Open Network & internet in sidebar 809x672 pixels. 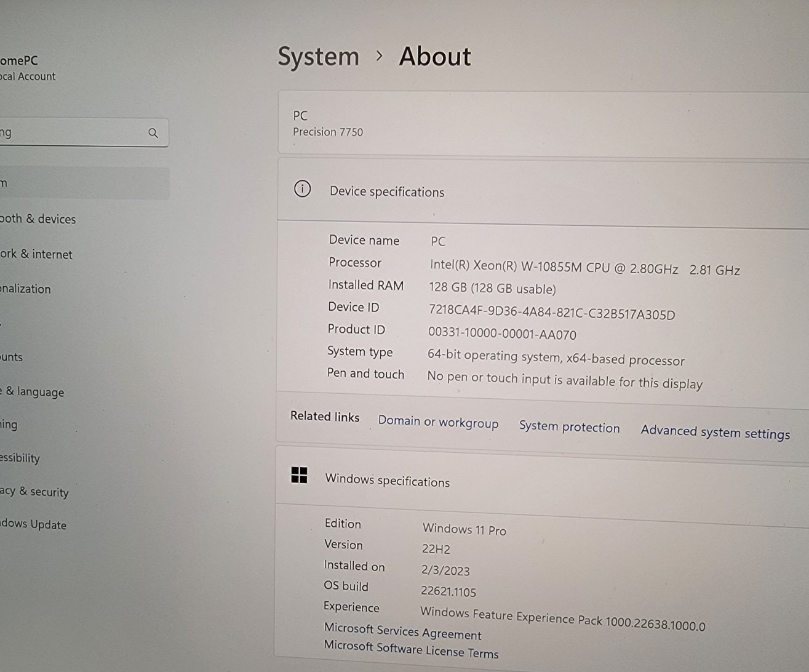coord(36,254)
